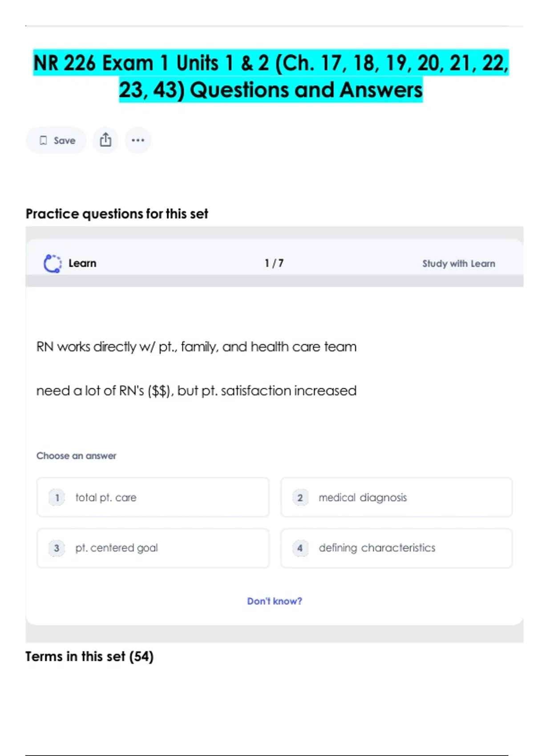The height and width of the screenshot is (756, 534).
Task: Click the number 1 answer badge
Action: (57, 497)
